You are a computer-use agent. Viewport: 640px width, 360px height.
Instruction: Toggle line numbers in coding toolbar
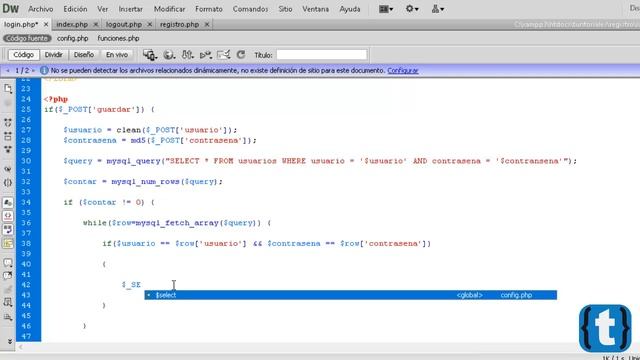(x=8, y=202)
